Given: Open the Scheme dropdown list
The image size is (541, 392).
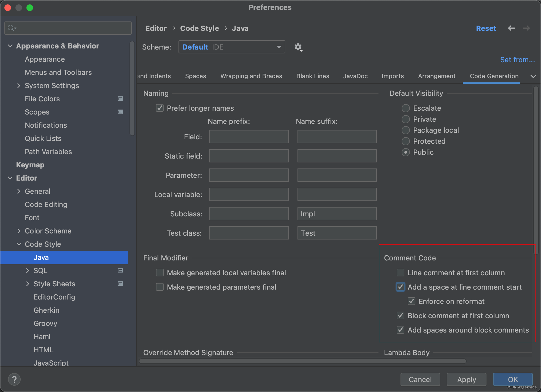Looking at the screenshot, I should 279,47.
